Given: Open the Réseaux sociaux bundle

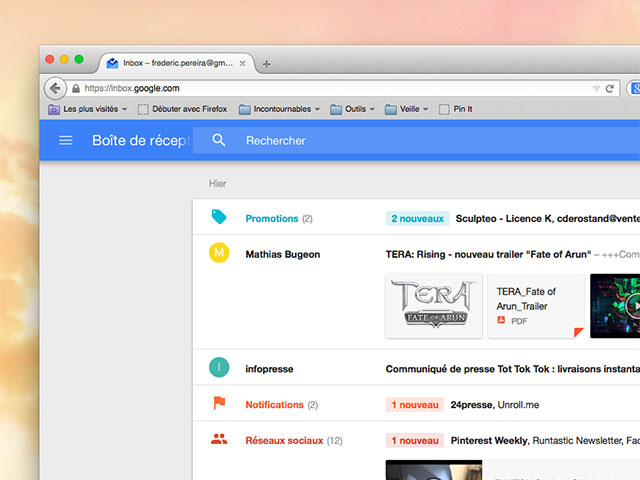Looking at the screenshot, I should [284, 440].
